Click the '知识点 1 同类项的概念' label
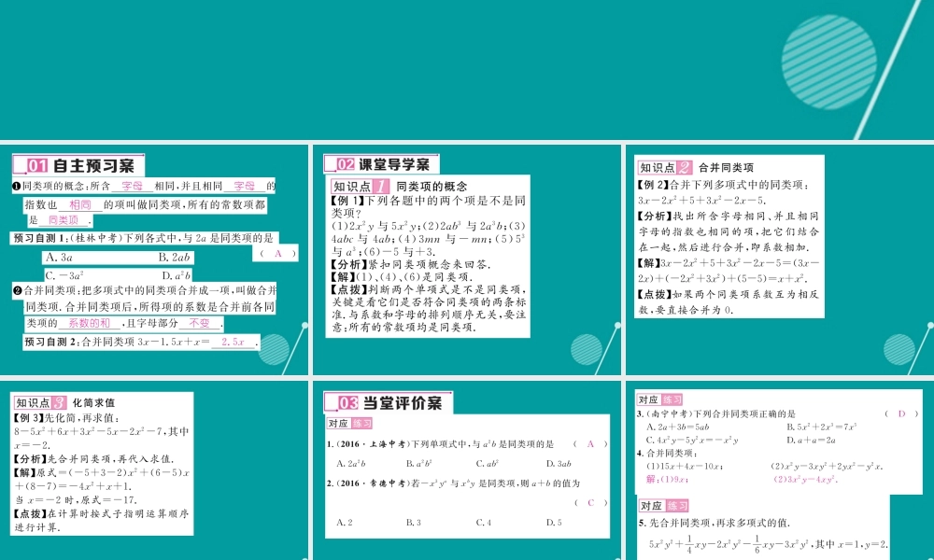Viewport: 934px width, 560px height. pos(399,187)
